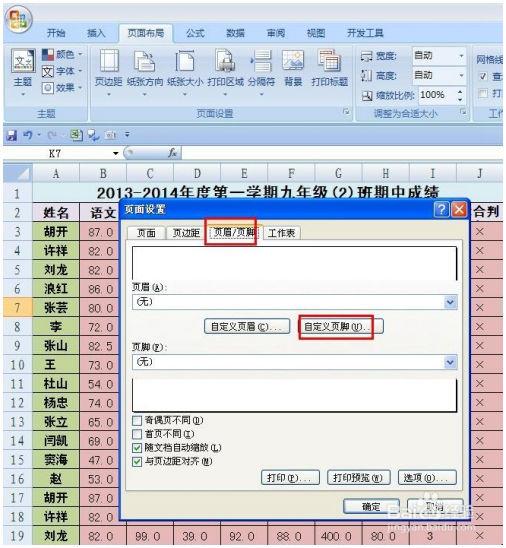
Task: Open the 打印区域 print area icon
Action: point(225,69)
